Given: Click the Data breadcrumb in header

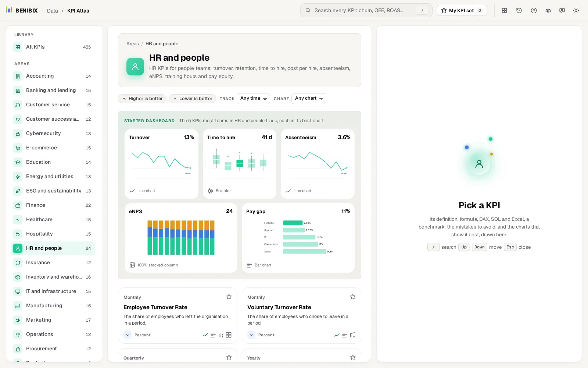Looking at the screenshot, I should (x=53, y=11).
